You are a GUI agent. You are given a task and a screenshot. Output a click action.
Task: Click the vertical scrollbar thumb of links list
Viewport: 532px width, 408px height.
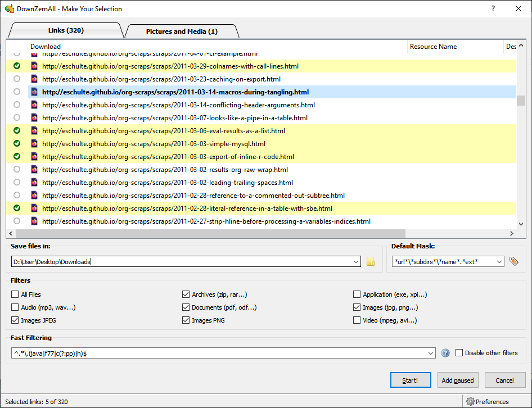(521, 101)
